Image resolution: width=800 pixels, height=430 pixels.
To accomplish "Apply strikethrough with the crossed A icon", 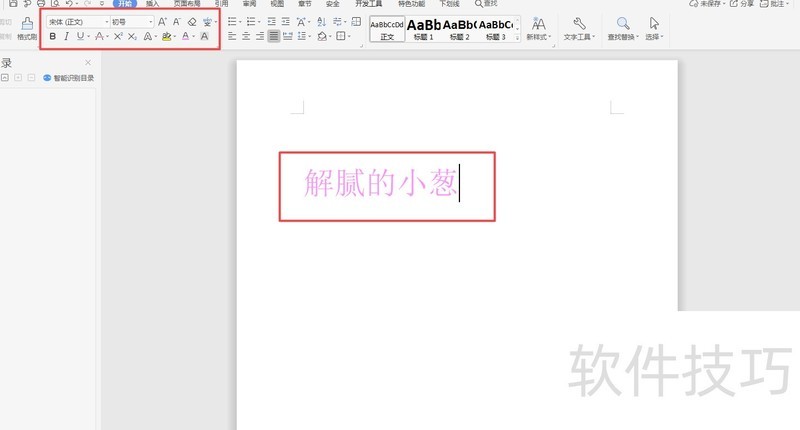I will coord(99,36).
